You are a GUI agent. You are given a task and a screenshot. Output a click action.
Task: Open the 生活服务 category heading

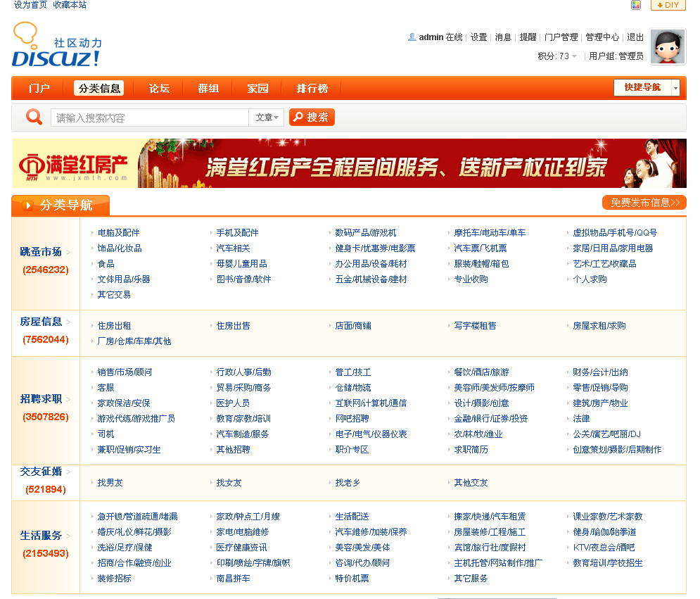tap(41, 536)
